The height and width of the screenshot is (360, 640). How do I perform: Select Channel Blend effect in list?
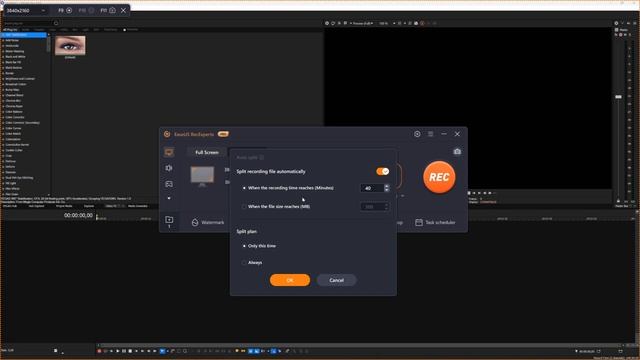tap(14, 95)
